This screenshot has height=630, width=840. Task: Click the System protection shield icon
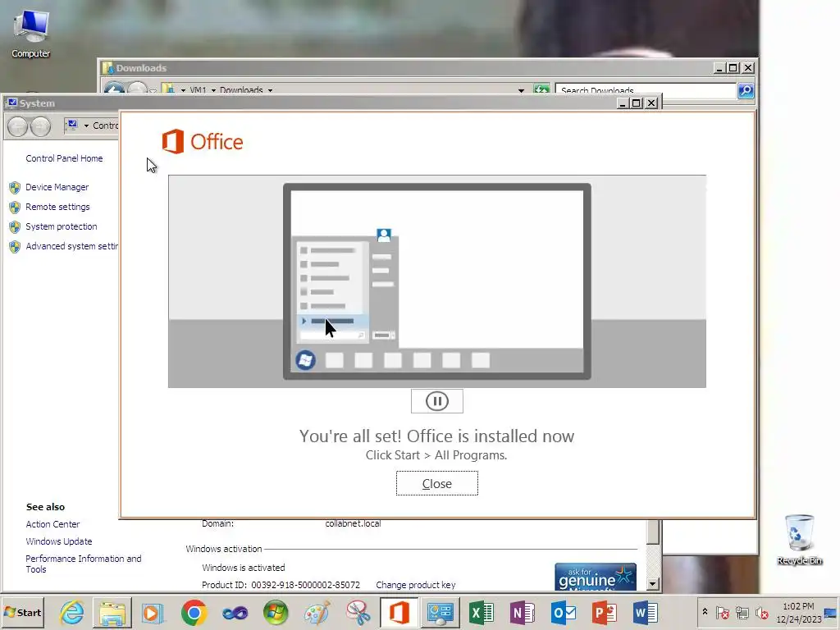tap(15, 227)
